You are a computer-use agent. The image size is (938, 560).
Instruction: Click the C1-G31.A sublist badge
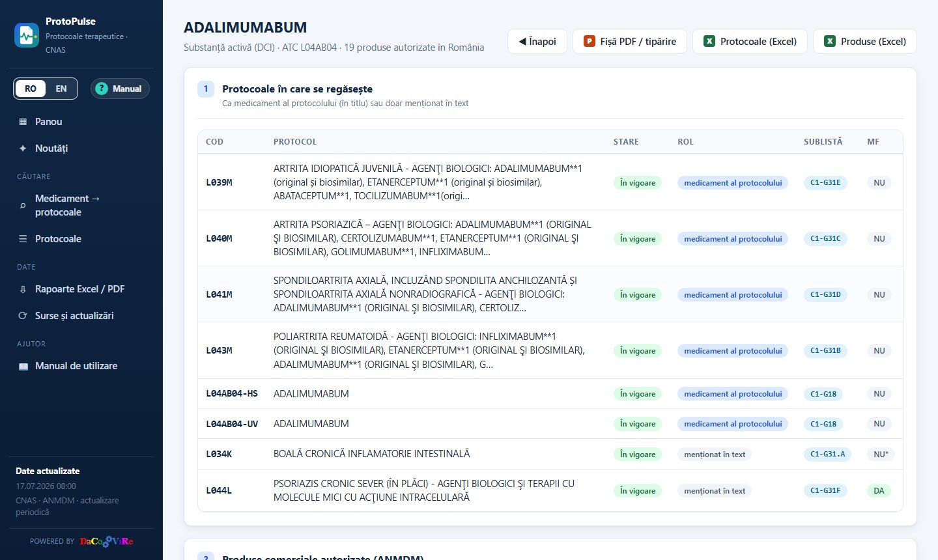(x=827, y=454)
